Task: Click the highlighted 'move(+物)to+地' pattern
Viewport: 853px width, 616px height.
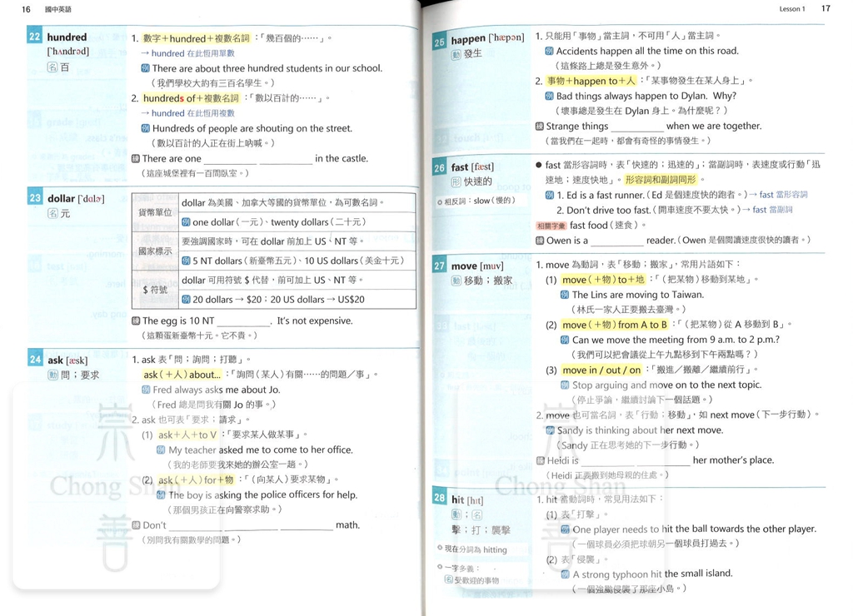Action: [x=603, y=280]
